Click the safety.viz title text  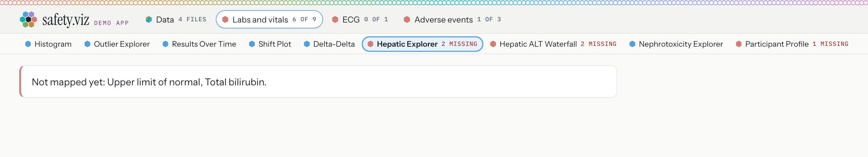[66, 20]
